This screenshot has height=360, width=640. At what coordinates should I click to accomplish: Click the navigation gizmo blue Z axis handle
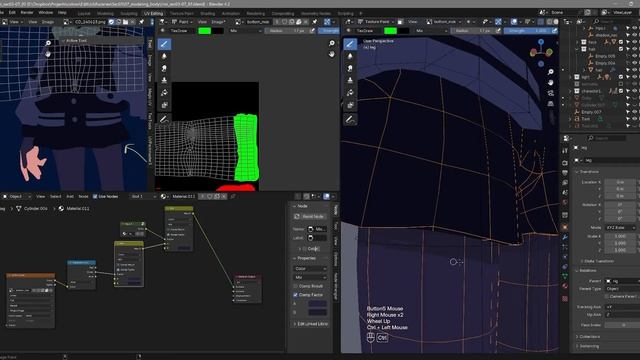(x=541, y=42)
